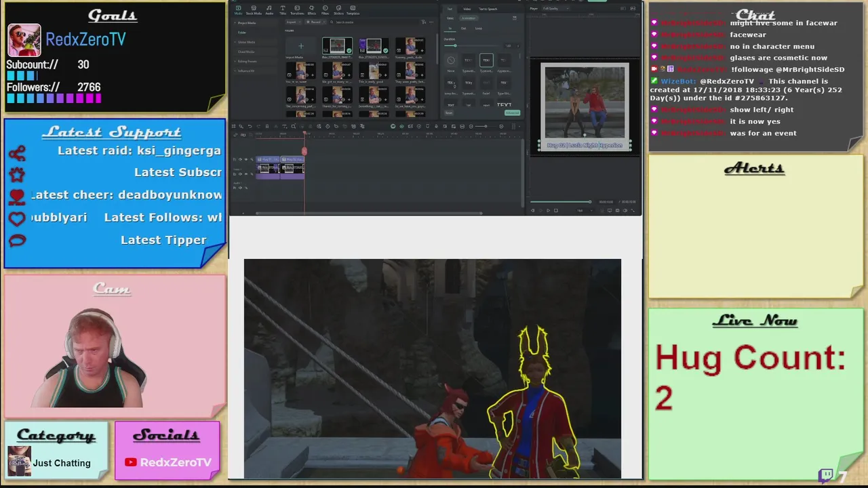Screen dimensions: 868x488
Task: Expand the Global Media section
Action: click(246, 42)
